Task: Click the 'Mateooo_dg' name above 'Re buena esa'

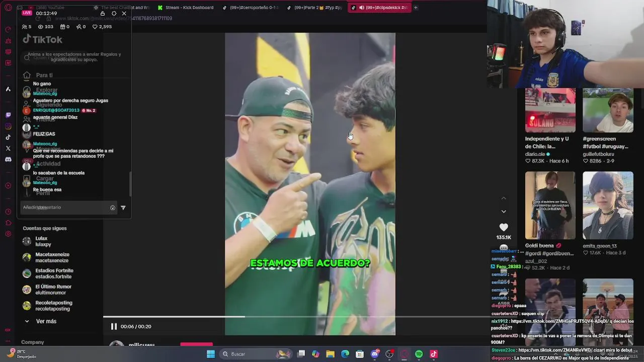Action: coord(45,183)
